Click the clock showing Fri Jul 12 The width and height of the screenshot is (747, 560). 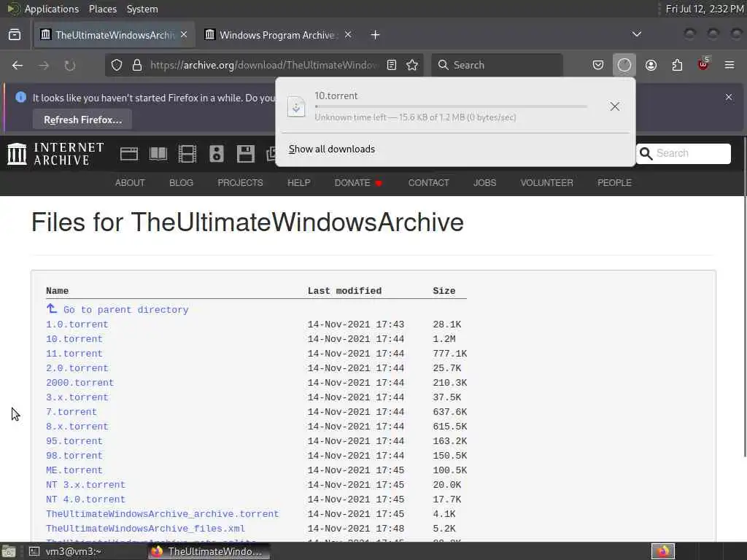point(704,9)
